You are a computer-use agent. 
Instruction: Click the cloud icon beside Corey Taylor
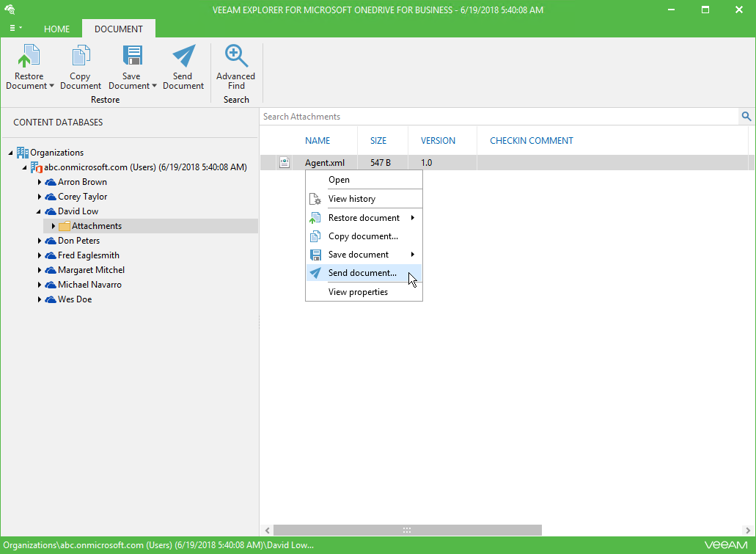(x=51, y=197)
